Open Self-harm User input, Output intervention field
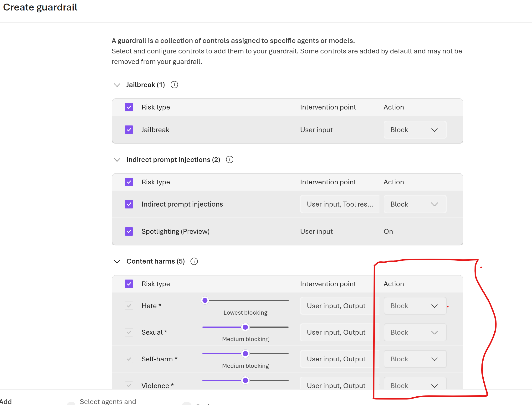This screenshot has height=405, width=532. click(340, 359)
